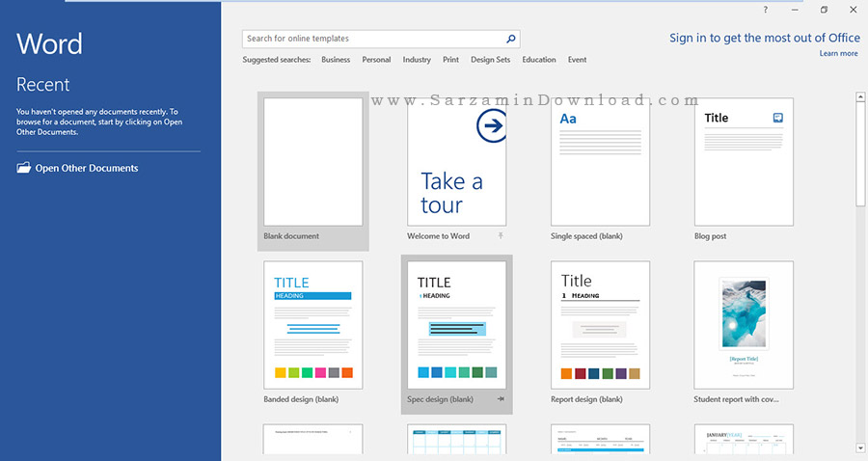Click the template list scroll up arrow
This screenshot has width=868, height=461.
[x=860, y=96]
